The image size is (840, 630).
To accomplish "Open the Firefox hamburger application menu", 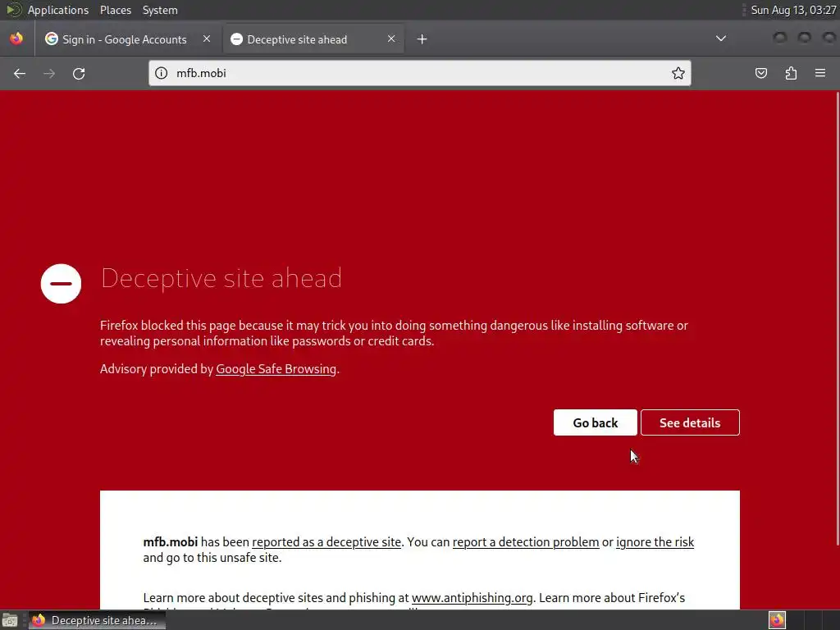I will click(820, 73).
